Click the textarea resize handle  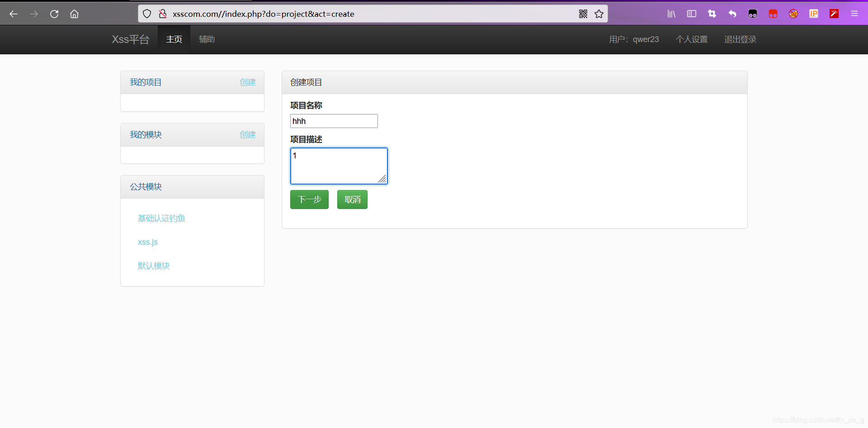tap(382, 179)
